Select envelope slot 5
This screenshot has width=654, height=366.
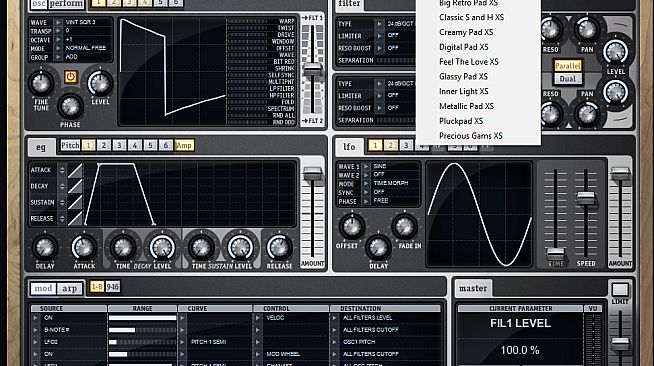tap(150, 145)
